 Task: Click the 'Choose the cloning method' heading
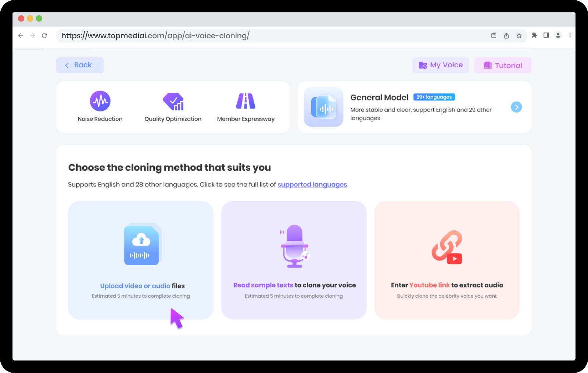pos(169,167)
